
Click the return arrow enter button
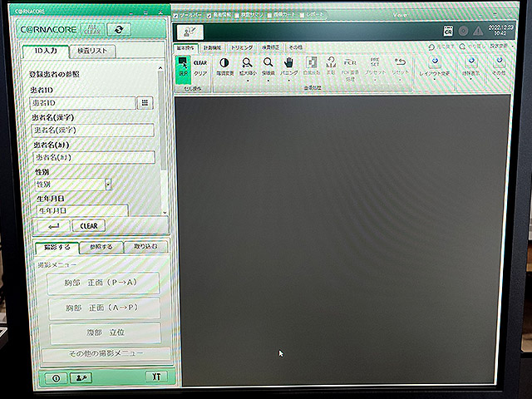pyautogui.click(x=53, y=226)
